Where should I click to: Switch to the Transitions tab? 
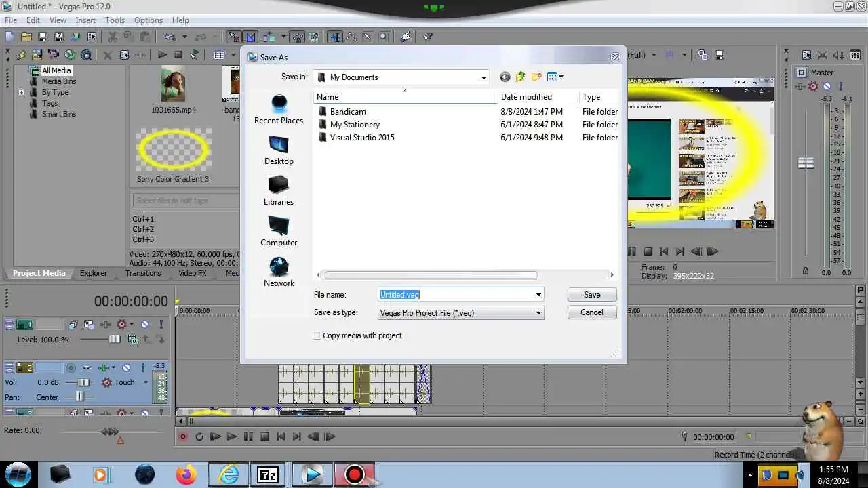coord(143,273)
